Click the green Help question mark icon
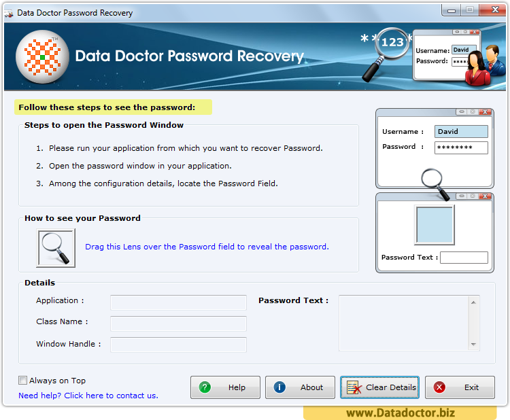Image resolution: width=510 pixels, height=420 pixels. (205, 387)
